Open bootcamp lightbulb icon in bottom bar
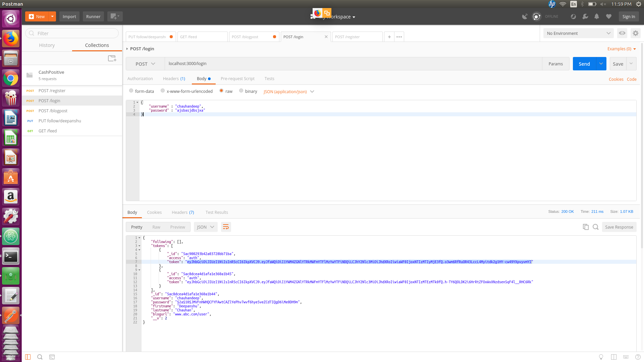Screen dimensions: 644x362 601,357
